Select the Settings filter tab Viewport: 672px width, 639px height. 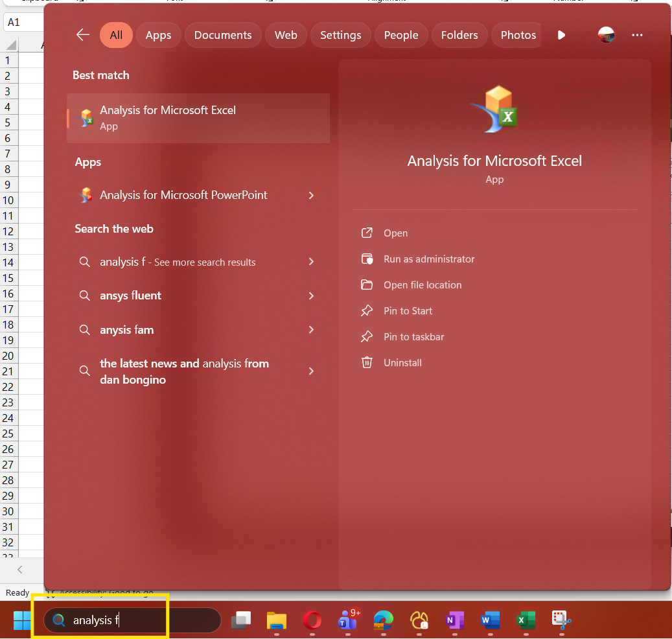click(341, 35)
